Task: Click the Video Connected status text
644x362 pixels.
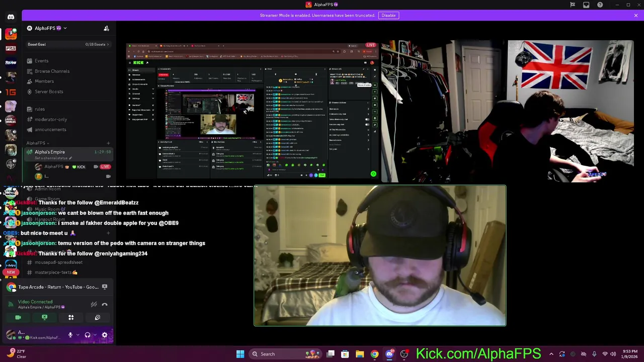Action: (35, 302)
